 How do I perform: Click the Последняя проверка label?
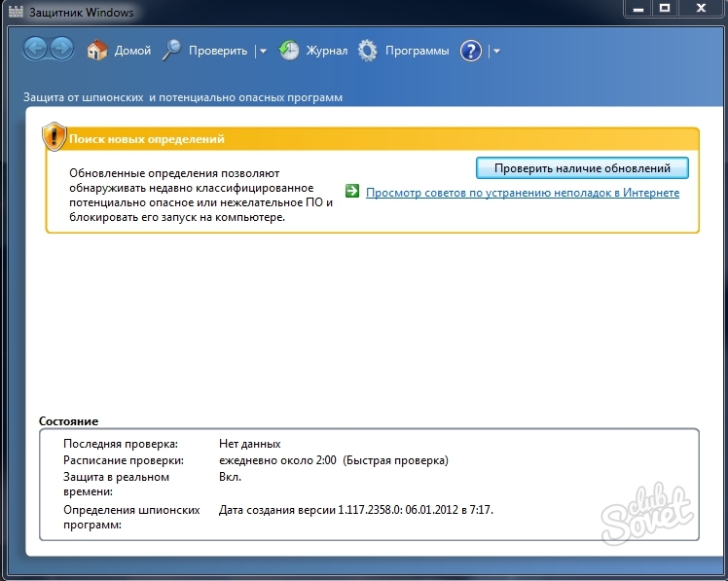click(x=121, y=444)
